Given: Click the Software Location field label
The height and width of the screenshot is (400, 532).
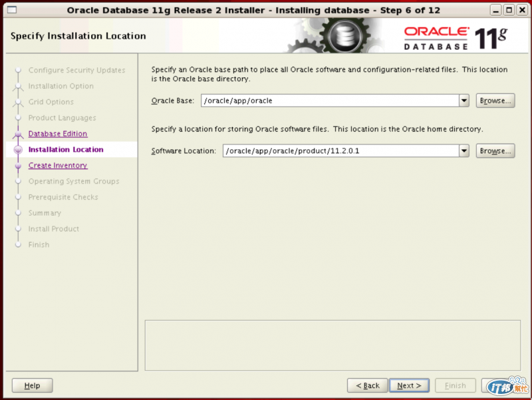Looking at the screenshot, I should [184, 151].
